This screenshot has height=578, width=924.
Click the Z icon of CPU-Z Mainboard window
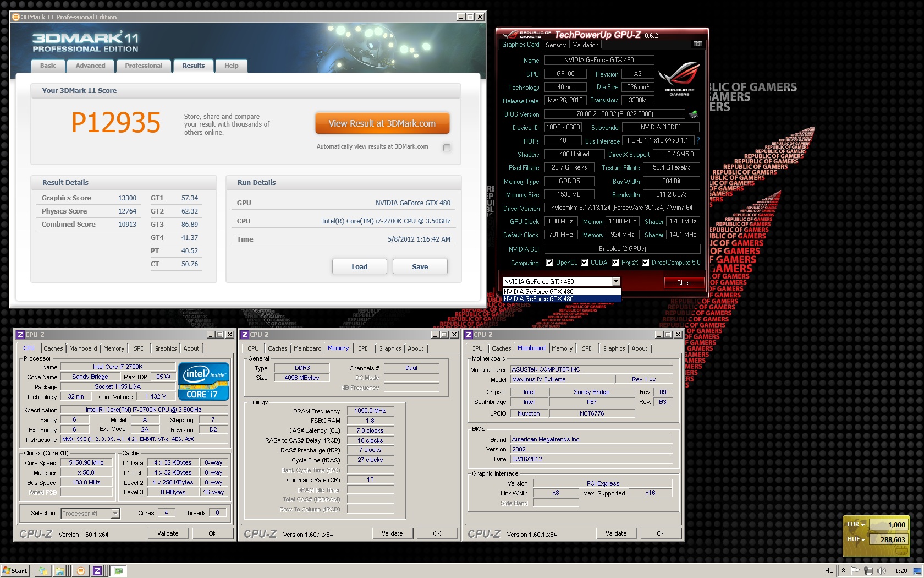pos(469,335)
